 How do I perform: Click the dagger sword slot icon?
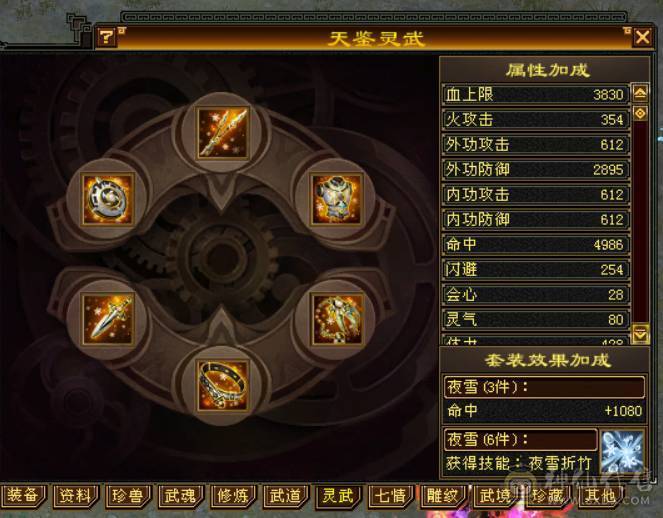click(x=108, y=319)
